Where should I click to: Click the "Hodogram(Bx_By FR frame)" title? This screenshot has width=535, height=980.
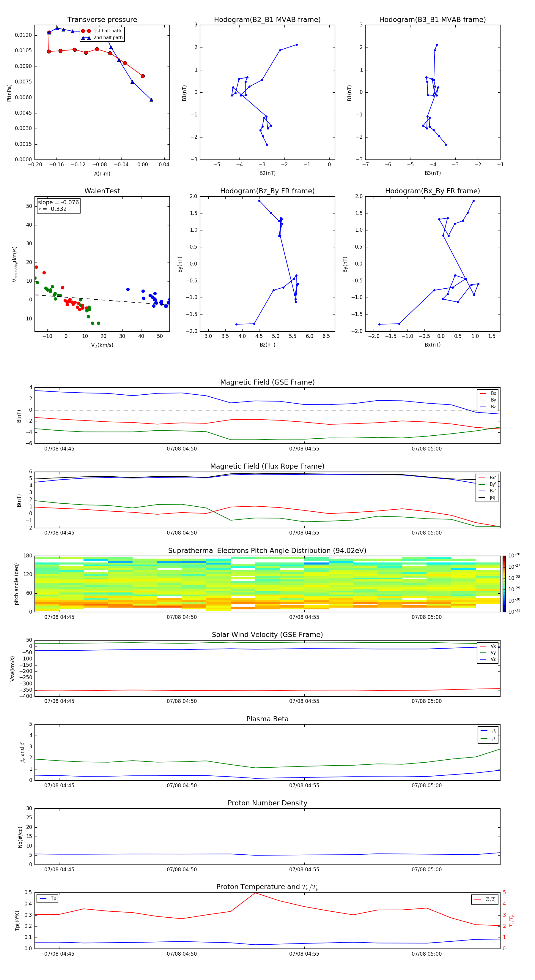[x=432, y=191]
